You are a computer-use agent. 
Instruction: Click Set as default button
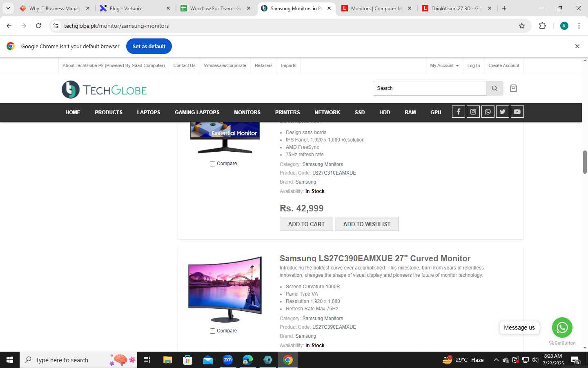pos(149,46)
